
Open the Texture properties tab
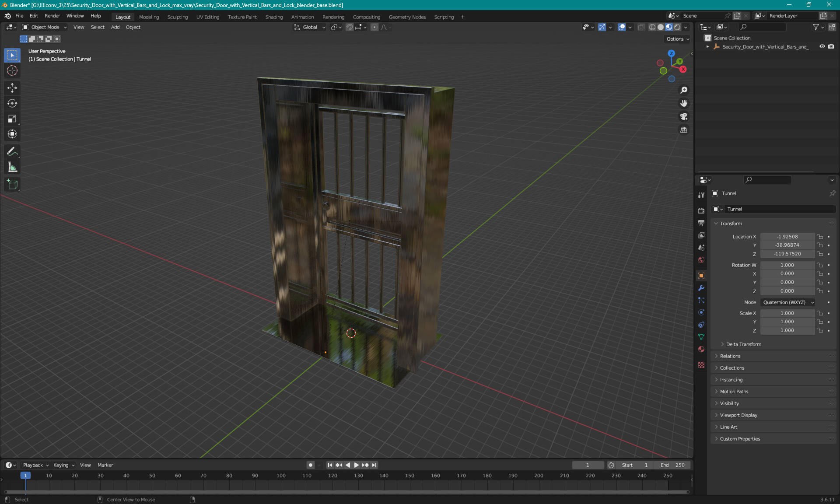point(701,365)
